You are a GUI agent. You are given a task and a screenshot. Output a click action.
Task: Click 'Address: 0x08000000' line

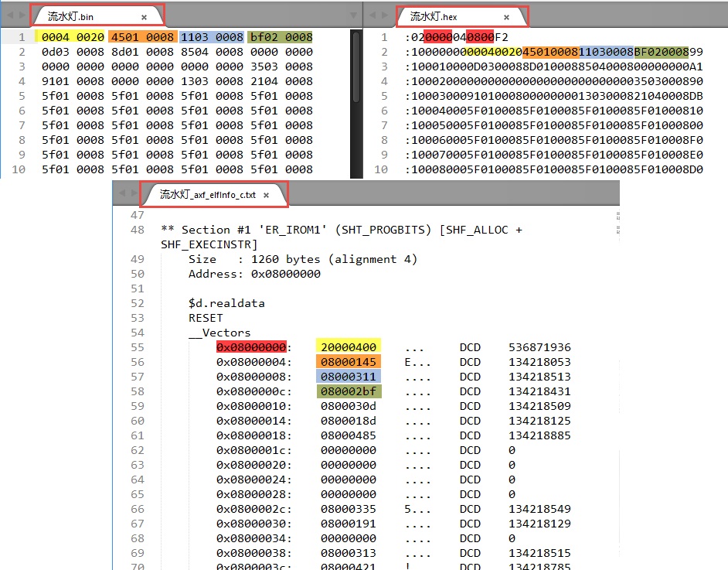[254, 274]
